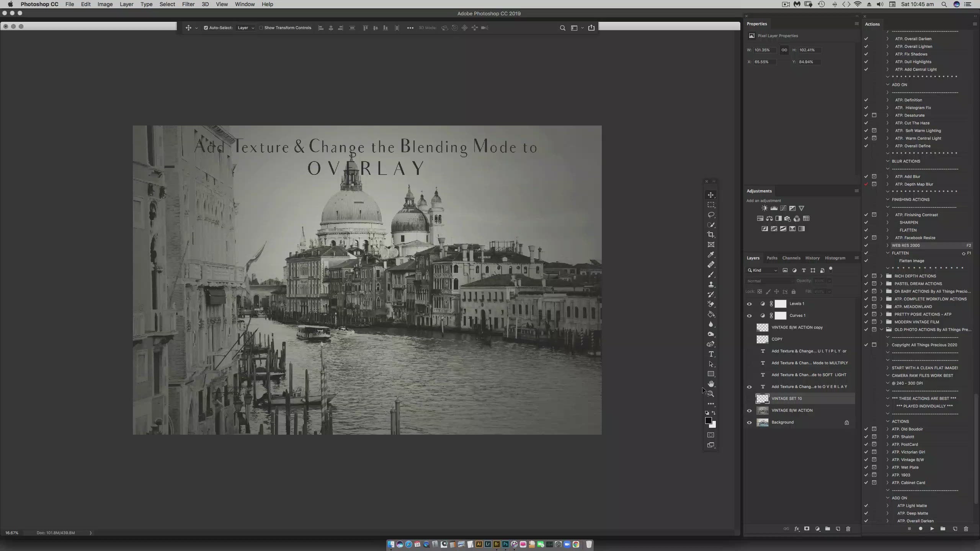Viewport: 980px width, 551px height.
Task: Enable Show Transform Controls
Action: click(x=261, y=28)
